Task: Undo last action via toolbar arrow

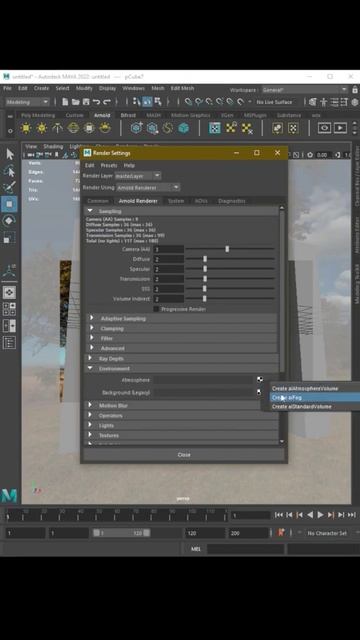Action: [x=96, y=102]
